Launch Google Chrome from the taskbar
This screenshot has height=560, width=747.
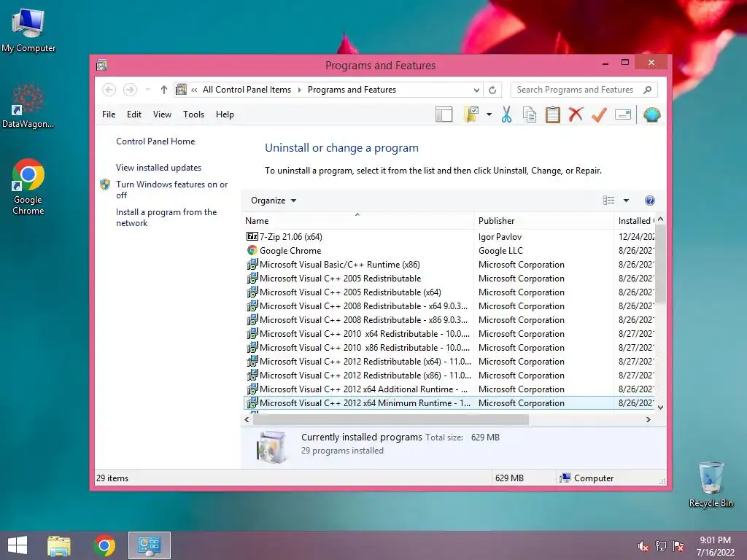coord(104,545)
